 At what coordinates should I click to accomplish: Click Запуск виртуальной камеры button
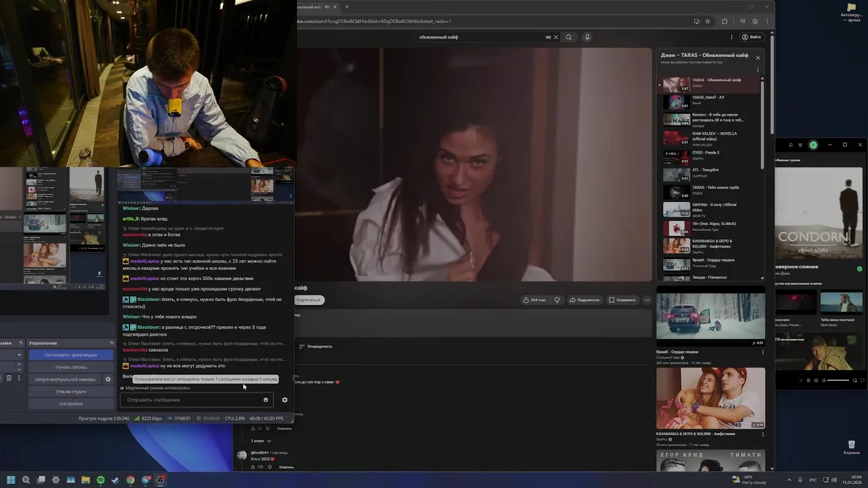pyautogui.click(x=65, y=380)
